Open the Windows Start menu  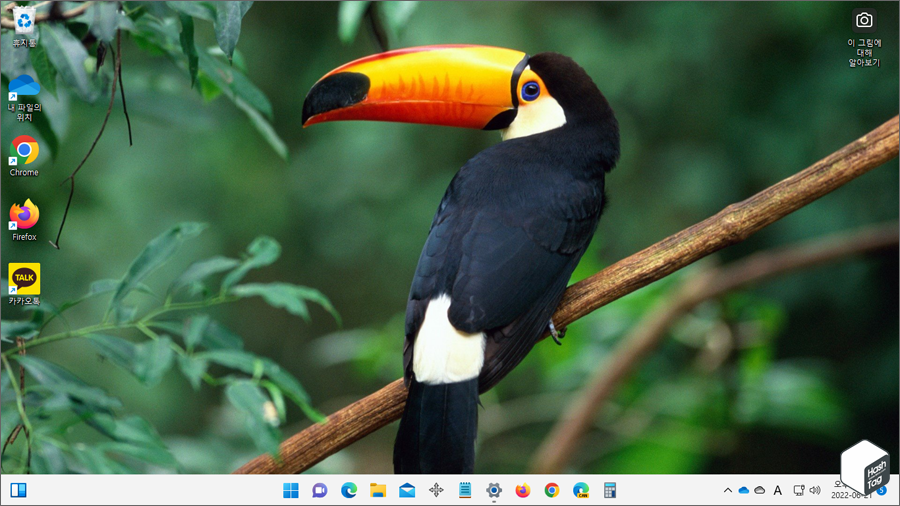coord(291,491)
